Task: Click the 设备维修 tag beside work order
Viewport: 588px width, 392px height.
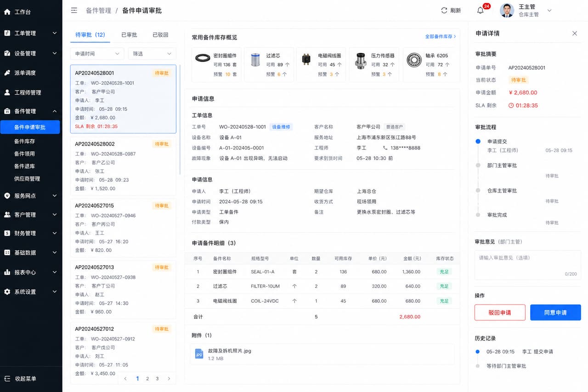Action: point(281,127)
